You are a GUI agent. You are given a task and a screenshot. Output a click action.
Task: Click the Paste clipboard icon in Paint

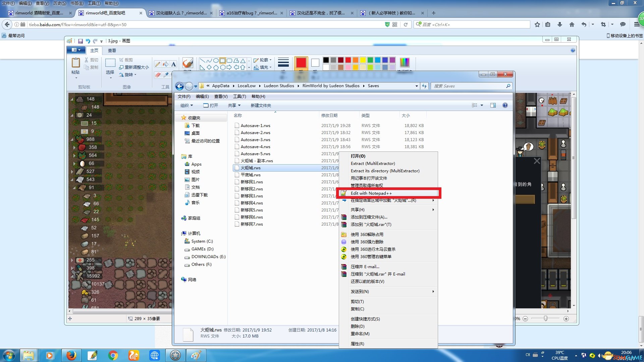pyautogui.click(x=76, y=63)
